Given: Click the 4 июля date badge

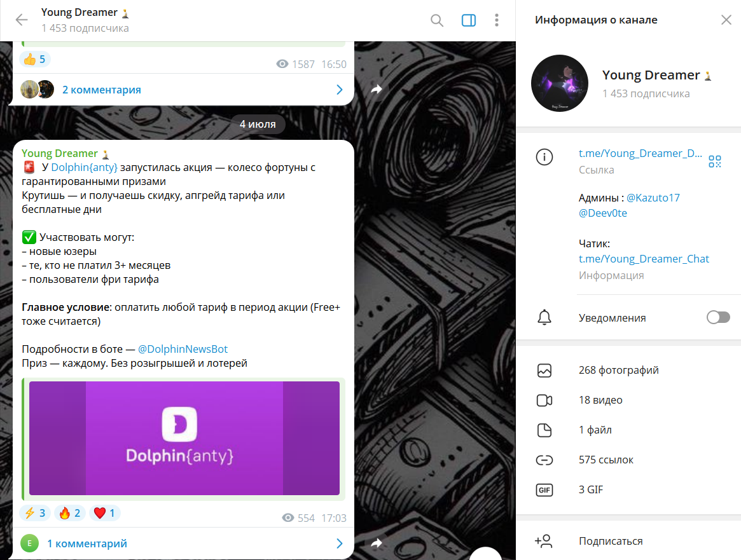Looking at the screenshot, I should coord(258,124).
